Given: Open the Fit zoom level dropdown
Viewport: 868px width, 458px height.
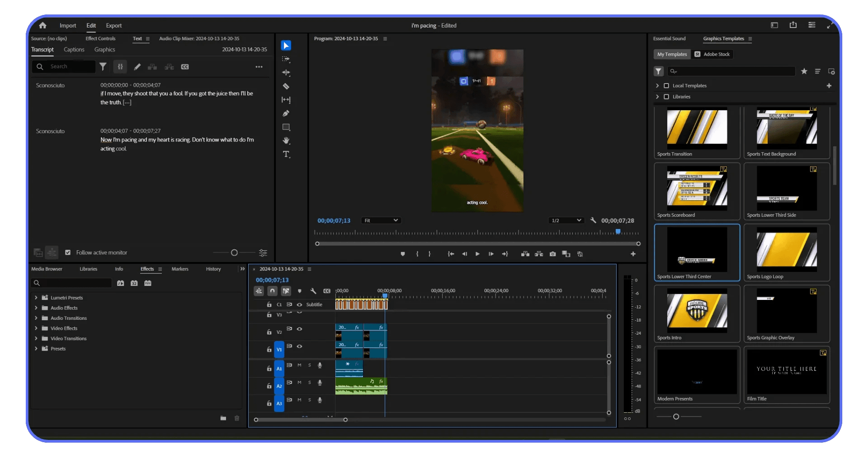Looking at the screenshot, I should tap(381, 220).
